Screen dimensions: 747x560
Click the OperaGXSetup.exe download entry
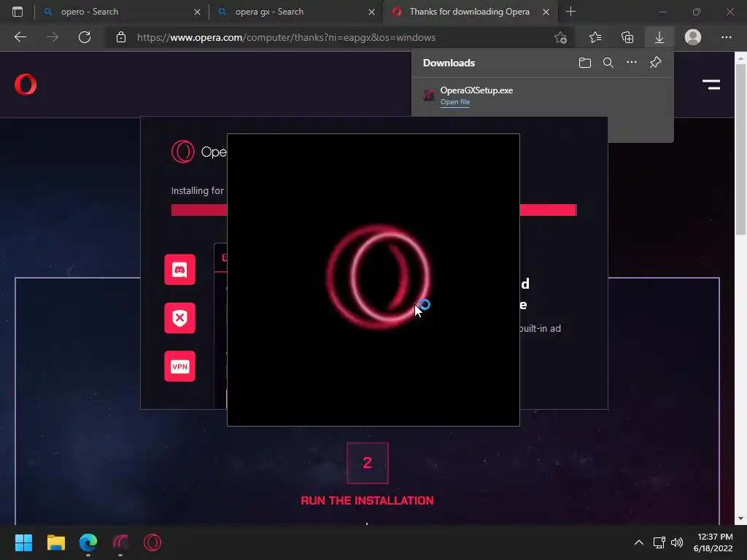tap(542, 96)
